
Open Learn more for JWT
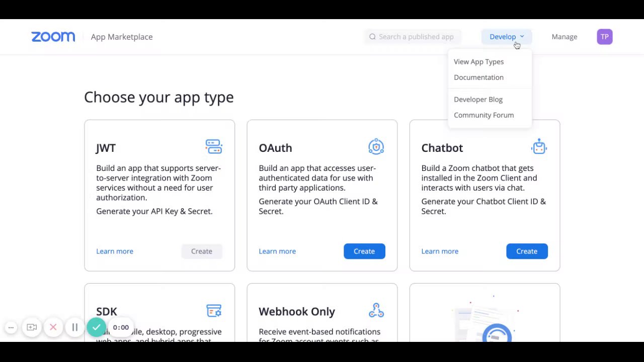click(115, 251)
